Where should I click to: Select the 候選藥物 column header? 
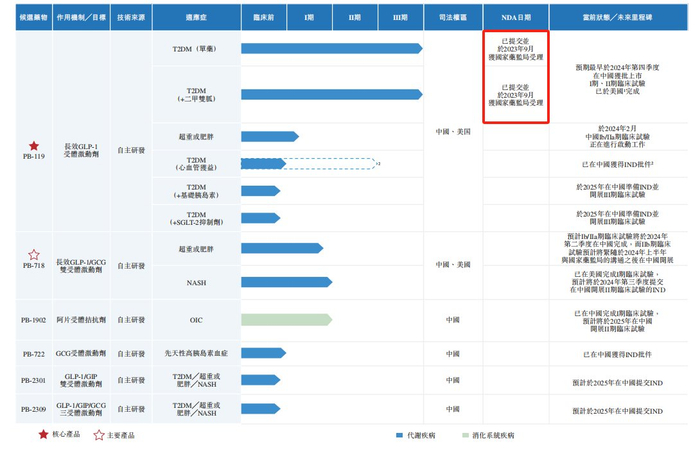point(34,17)
